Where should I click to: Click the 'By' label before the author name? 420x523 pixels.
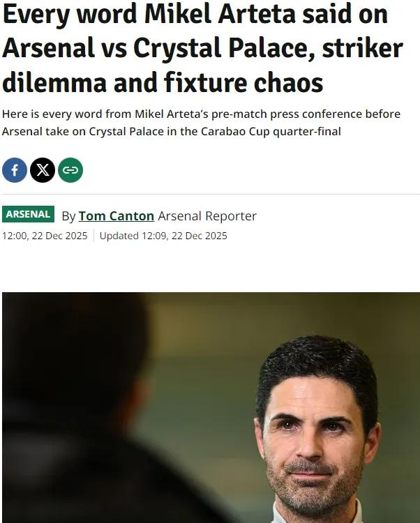point(68,216)
